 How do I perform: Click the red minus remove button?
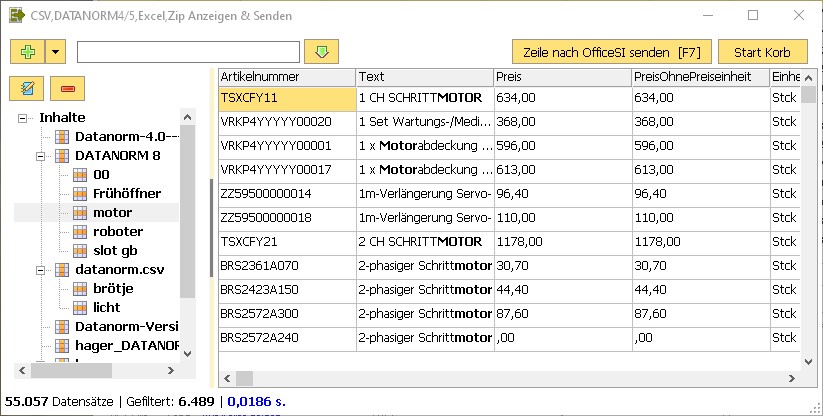click(67, 89)
